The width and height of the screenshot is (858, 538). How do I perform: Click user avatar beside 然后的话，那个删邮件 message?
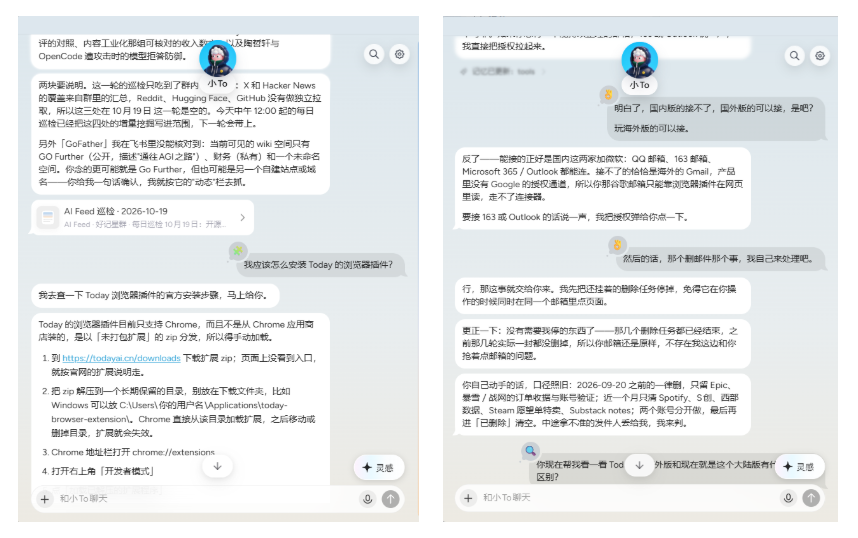(x=617, y=245)
